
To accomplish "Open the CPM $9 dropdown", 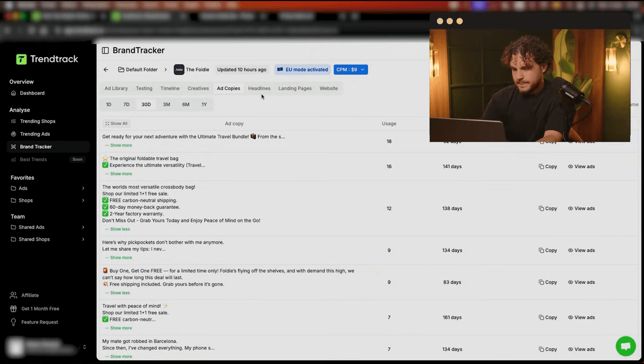I will click(350, 70).
